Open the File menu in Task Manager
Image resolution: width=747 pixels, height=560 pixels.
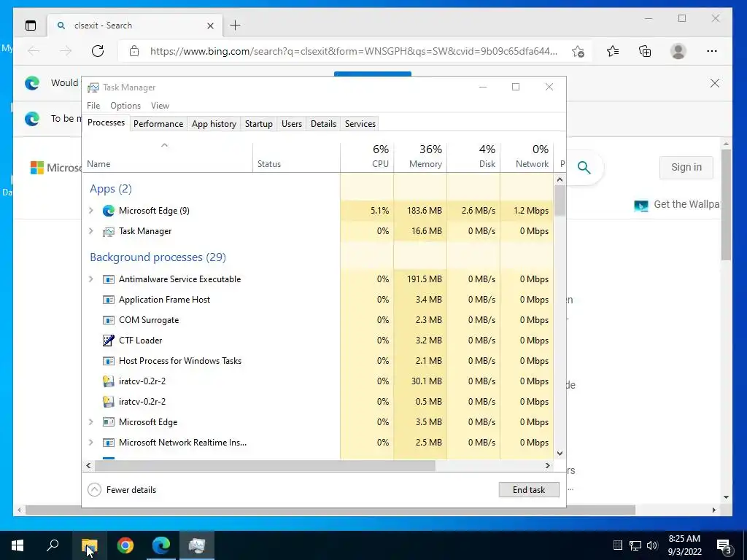tap(93, 106)
